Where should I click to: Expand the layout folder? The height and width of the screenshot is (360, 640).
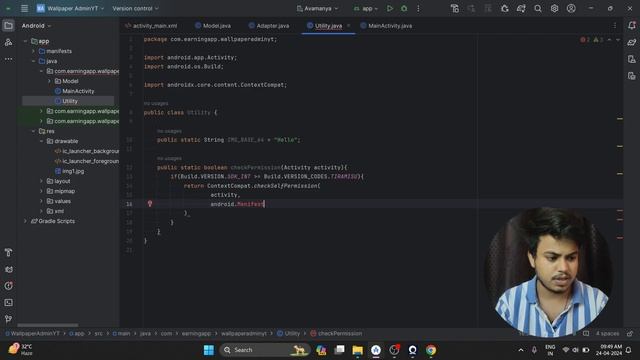[x=41, y=181]
